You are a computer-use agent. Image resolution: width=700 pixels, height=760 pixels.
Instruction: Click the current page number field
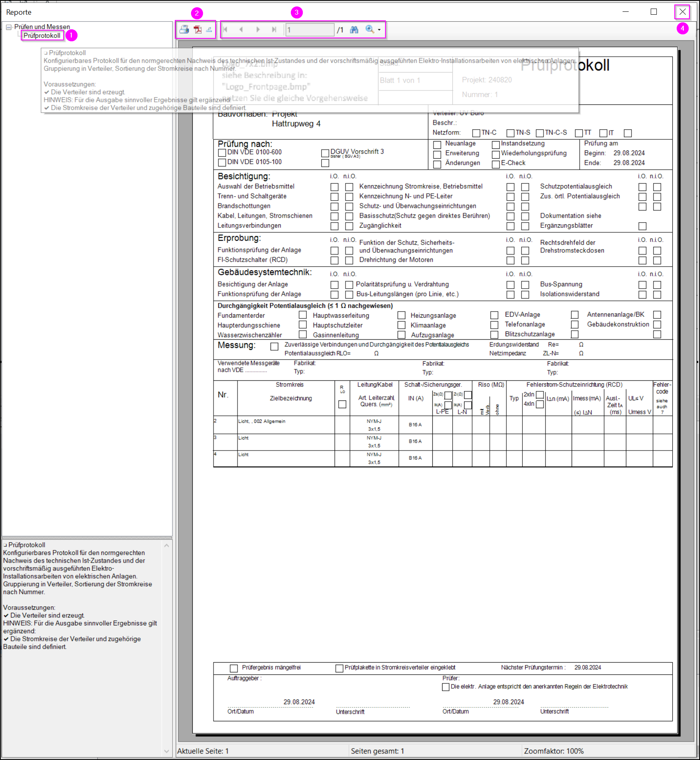310,30
